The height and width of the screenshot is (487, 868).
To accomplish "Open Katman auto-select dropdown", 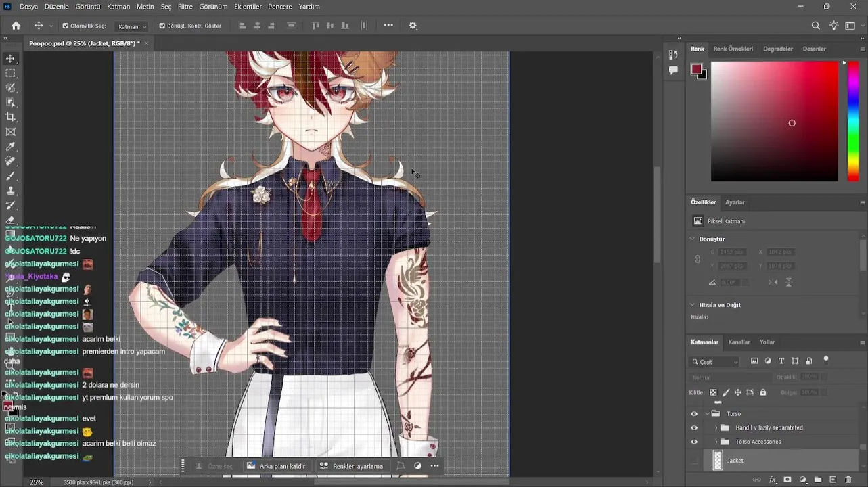I will (131, 26).
